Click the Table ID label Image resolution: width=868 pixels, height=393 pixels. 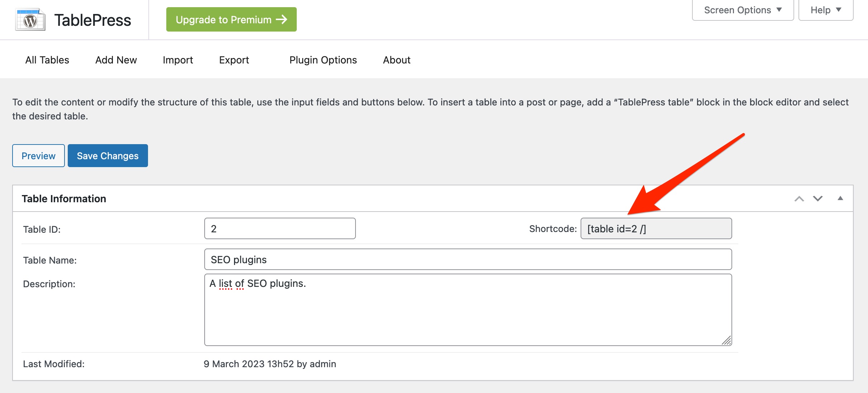[x=42, y=229]
